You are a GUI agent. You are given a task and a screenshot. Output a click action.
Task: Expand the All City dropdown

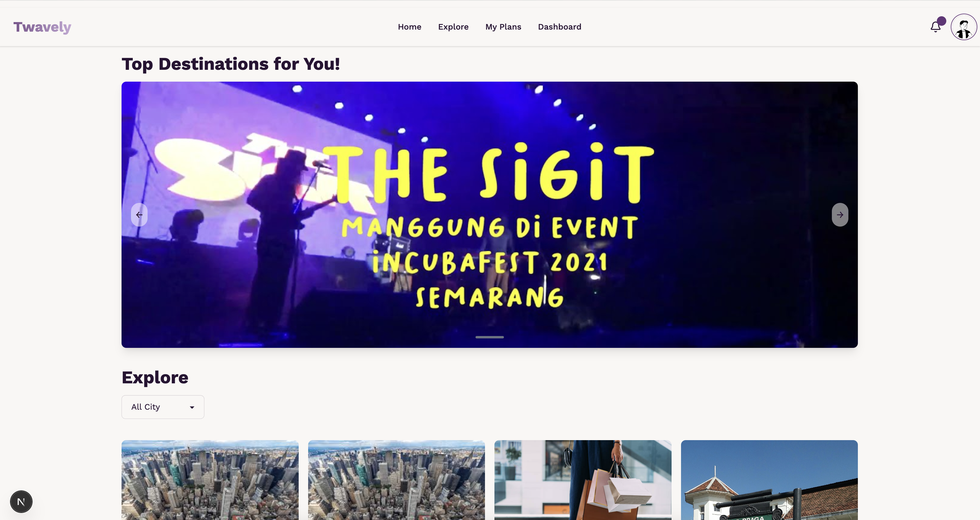163,407
